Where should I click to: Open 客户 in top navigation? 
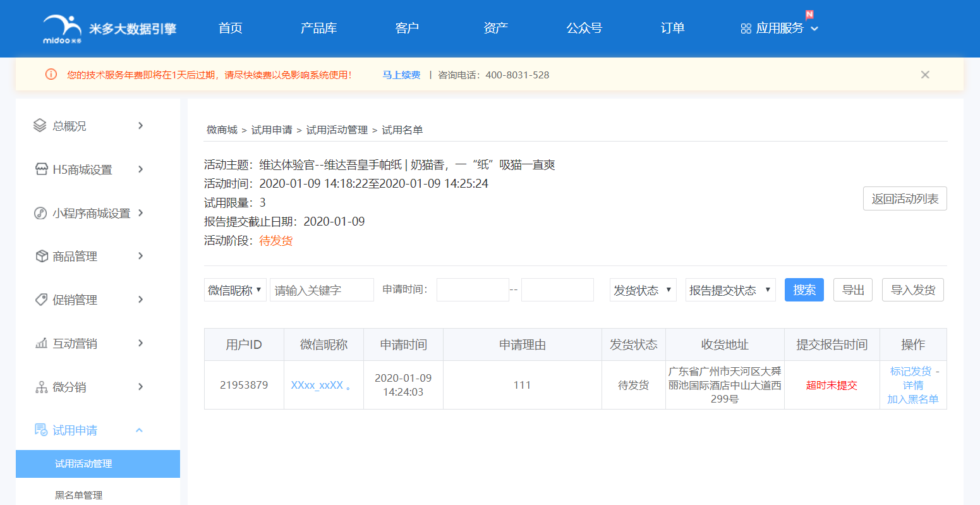pyautogui.click(x=408, y=28)
